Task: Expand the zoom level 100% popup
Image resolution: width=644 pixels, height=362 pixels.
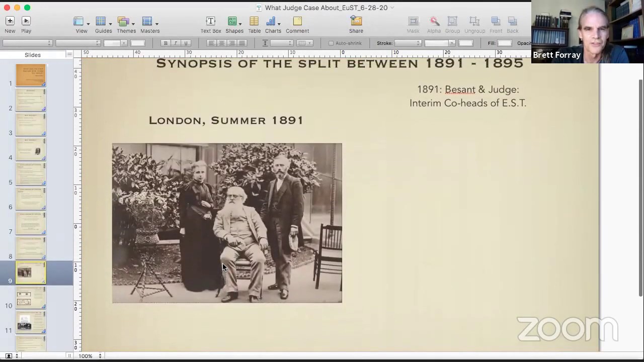Action: pyautogui.click(x=90, y=356)
